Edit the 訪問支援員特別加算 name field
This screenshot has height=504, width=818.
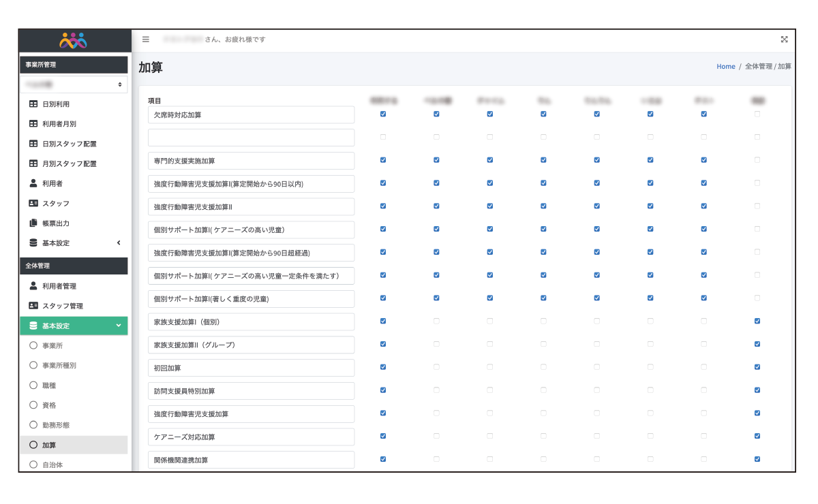click(252, 391)
